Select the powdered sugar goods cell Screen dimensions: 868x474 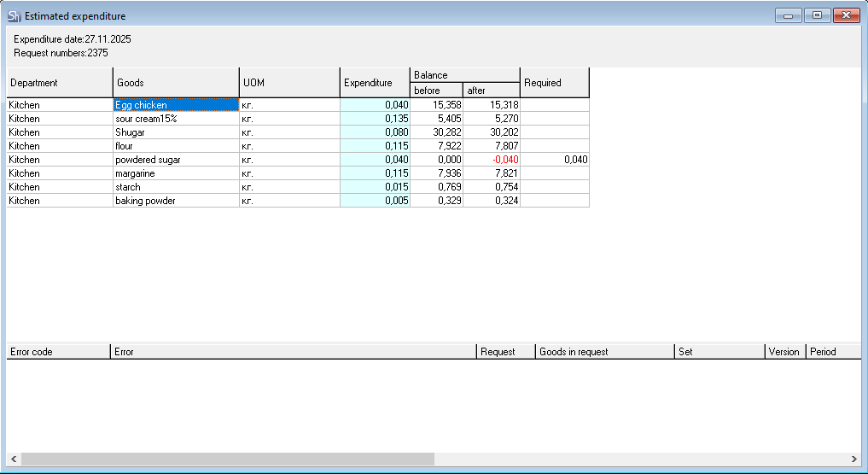pyautogui.click(x=176, y=160)
